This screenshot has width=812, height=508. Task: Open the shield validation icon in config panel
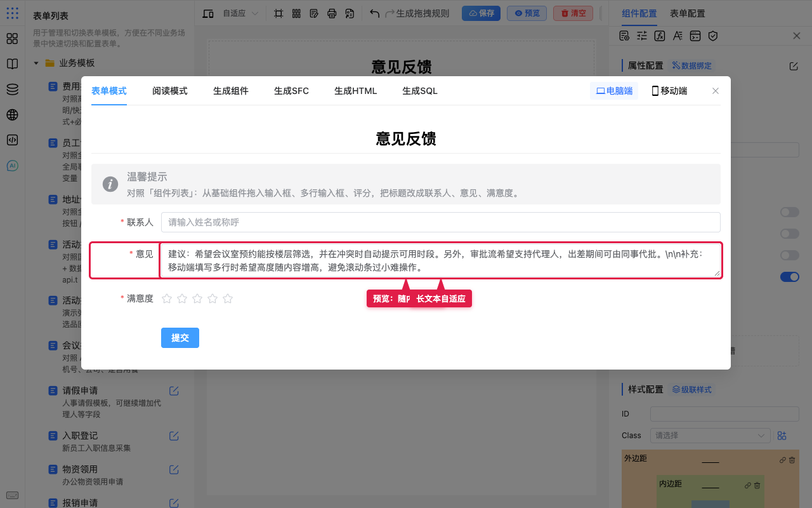pos(713,36)
